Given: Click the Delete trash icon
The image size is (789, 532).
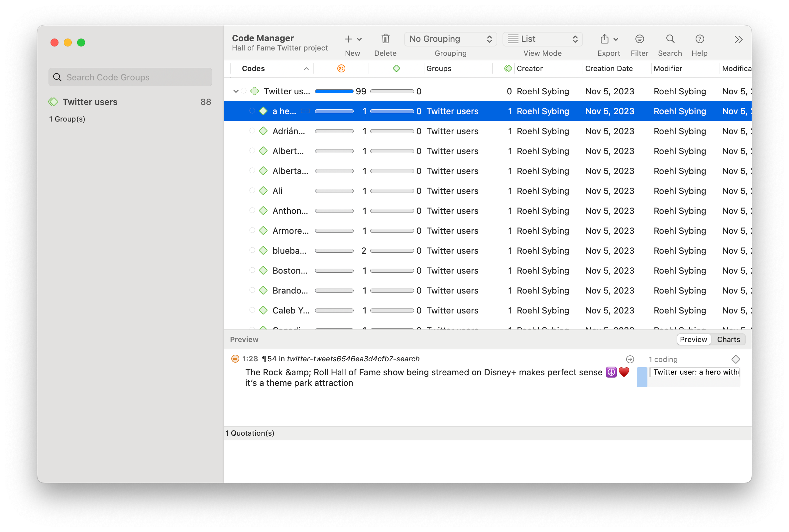Looking at the screenshot, I should coord(385,39).
